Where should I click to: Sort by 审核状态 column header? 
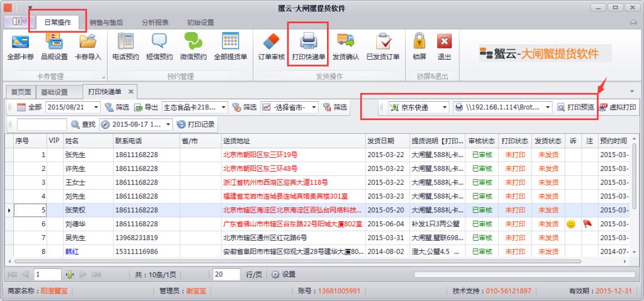click(482, 141)
